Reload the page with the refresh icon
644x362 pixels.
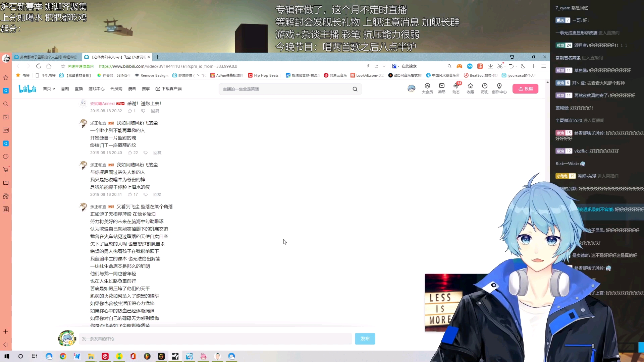click(x=39, y=66)
